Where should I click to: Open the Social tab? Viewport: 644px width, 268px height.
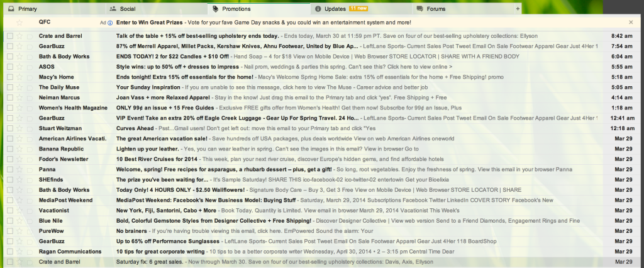click(x=157, y=9)
